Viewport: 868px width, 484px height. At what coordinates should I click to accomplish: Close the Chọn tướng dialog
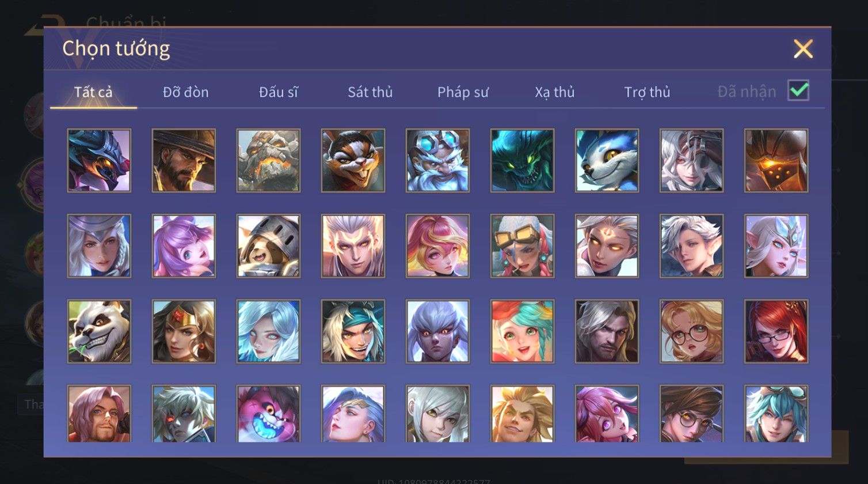[x=803, y=49]
